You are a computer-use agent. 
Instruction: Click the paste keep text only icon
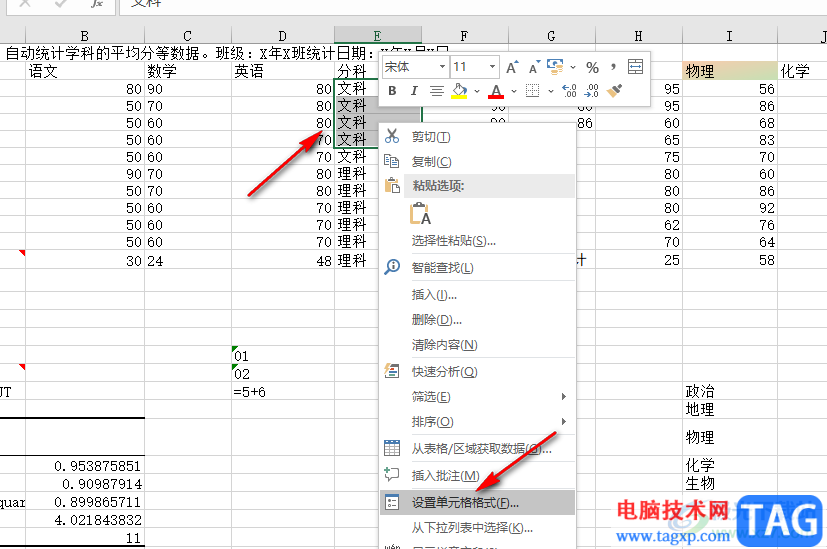420,214
